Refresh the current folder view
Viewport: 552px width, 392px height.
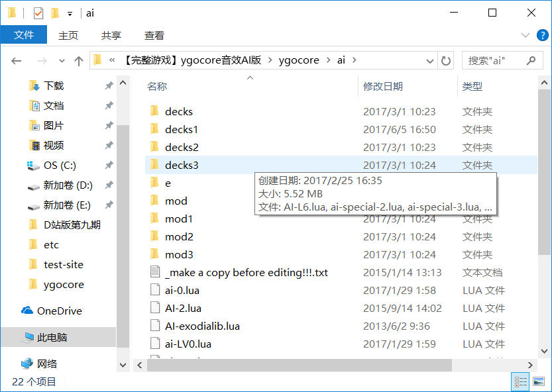[x=446, y=61]
